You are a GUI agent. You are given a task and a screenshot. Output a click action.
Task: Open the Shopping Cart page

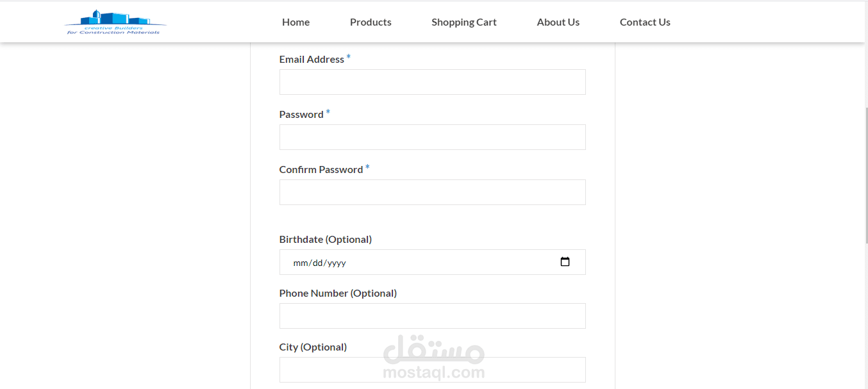click(463, 22)
